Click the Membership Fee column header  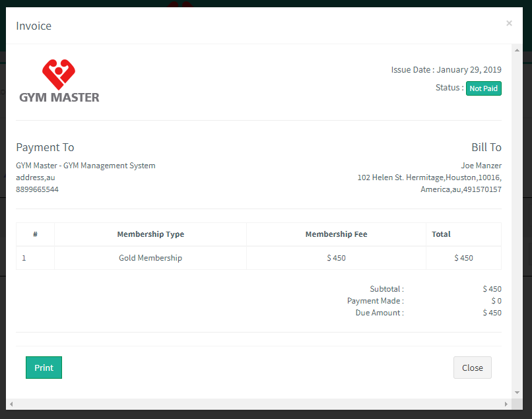pyautogui.click(x=336, y=234)
